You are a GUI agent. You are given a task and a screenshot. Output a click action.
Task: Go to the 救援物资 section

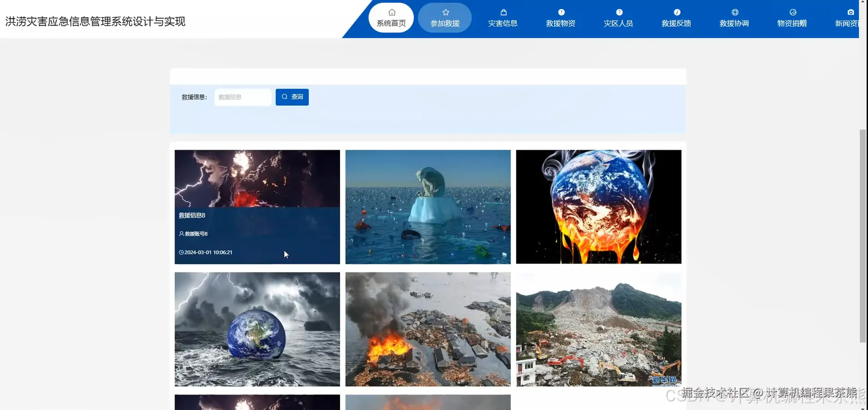coord(561,18)
